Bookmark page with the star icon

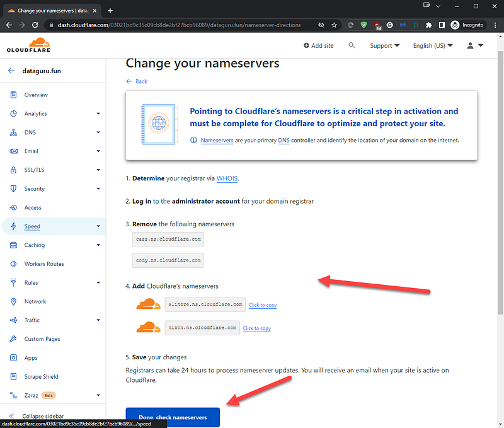point(335,25)
